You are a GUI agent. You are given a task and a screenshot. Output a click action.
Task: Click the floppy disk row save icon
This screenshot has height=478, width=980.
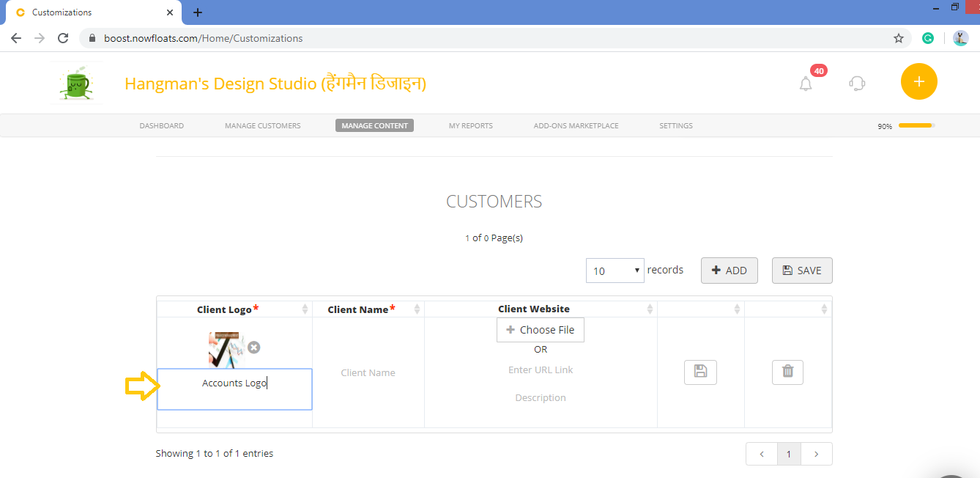[x=700, y=372]
